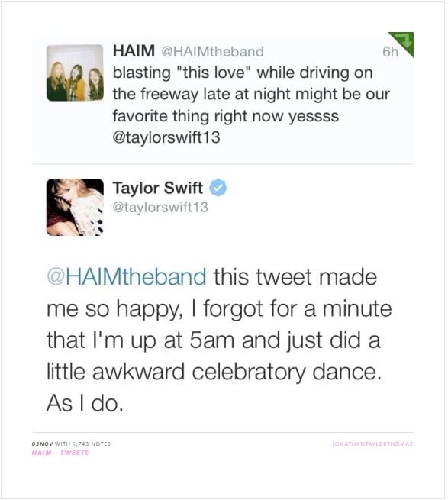Visit the JONATHANTAYLORTHOMAS source link
The height and width of the screenshot is (500, 448).
(372, 444)
